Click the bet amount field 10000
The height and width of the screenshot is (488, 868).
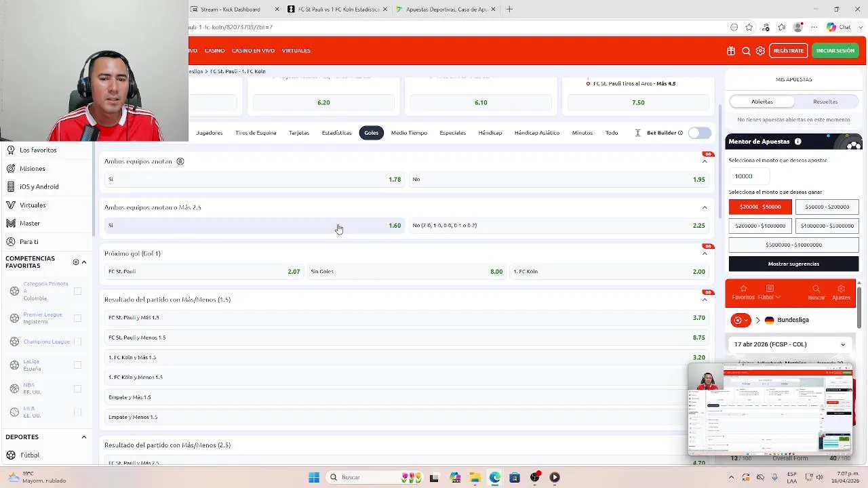750,176
